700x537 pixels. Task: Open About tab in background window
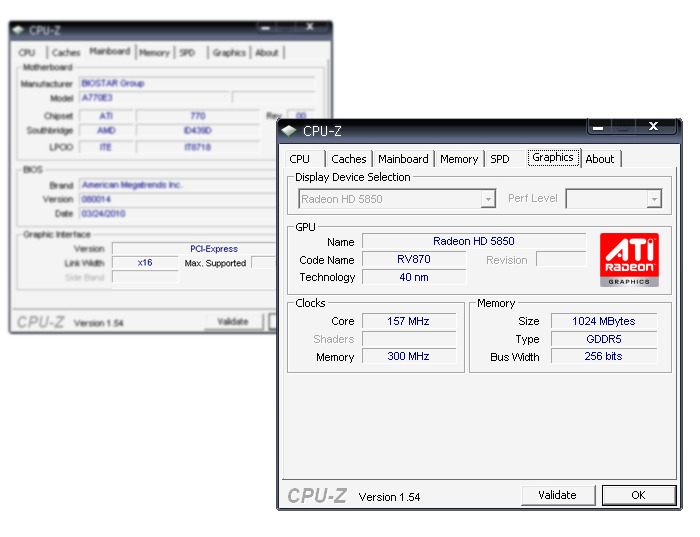267,52
